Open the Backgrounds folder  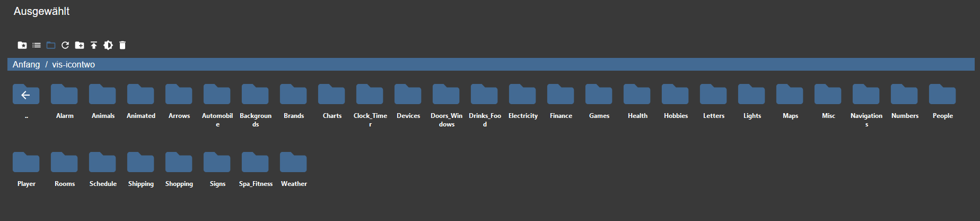pos(255,94)
